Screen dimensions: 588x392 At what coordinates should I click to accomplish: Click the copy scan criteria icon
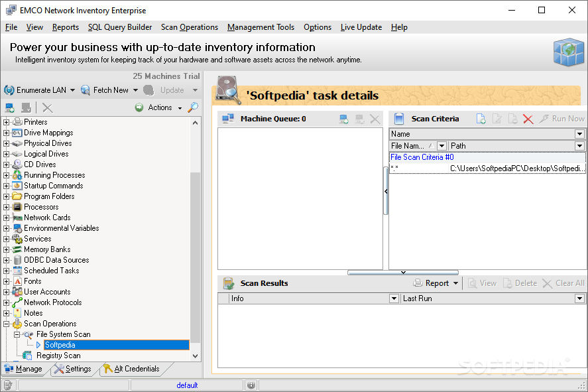click(x=512, y=119)
